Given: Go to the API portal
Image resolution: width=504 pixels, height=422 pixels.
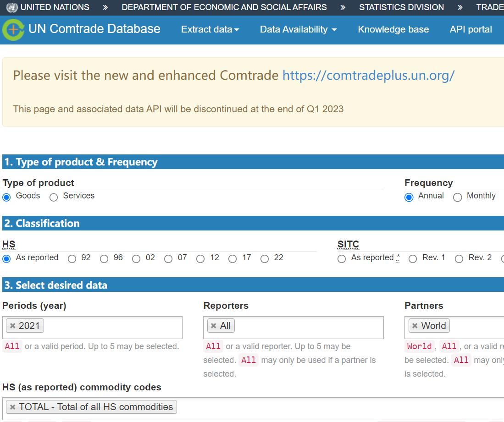Looking at the screenshot, I should (471, 29).
